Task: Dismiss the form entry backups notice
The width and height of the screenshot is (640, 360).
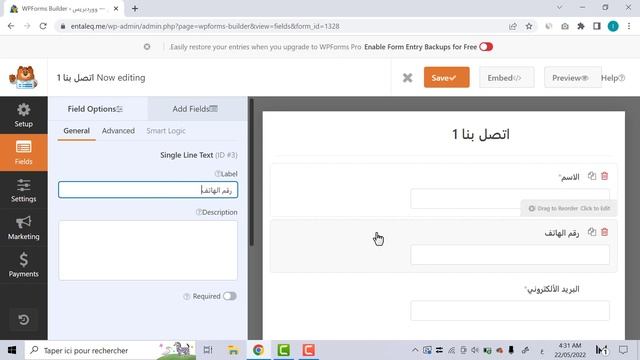Action: (x=147, y=47)
